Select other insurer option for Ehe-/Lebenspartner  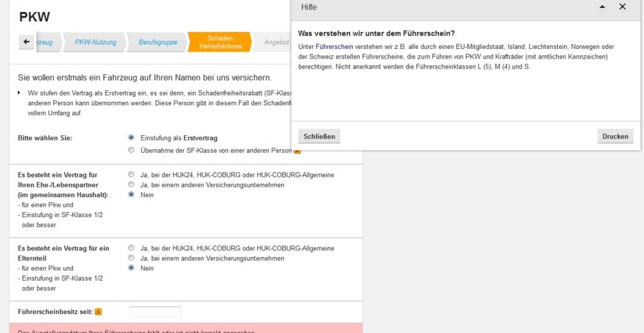[x=131, y=184]
